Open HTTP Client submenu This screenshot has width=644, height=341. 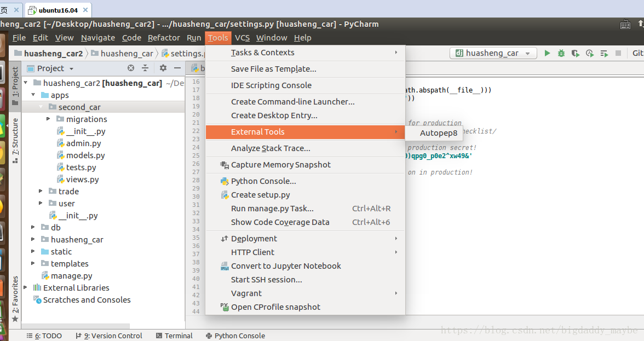[x=305, y=252]
